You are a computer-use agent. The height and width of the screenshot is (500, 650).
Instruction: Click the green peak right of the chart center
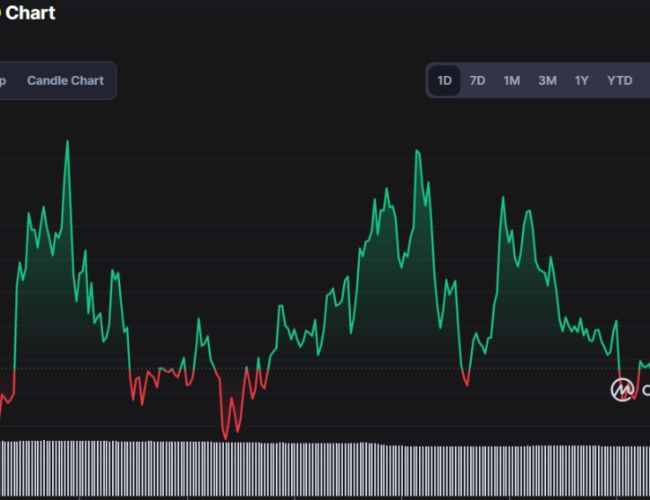click(502, 198)
